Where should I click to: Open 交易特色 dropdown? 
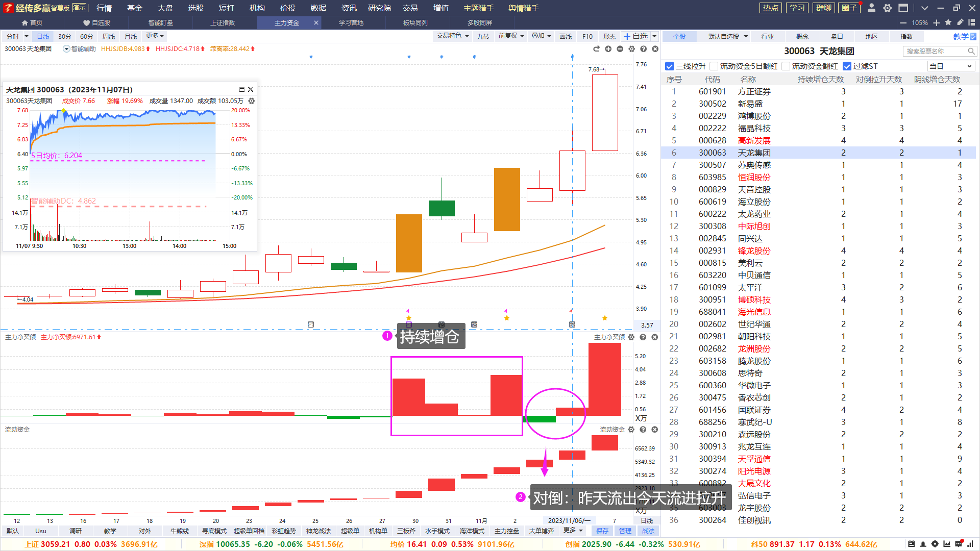453,36
